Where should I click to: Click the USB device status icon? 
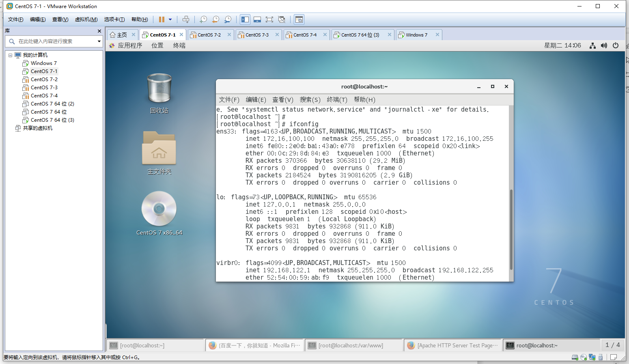coord(601,358)
